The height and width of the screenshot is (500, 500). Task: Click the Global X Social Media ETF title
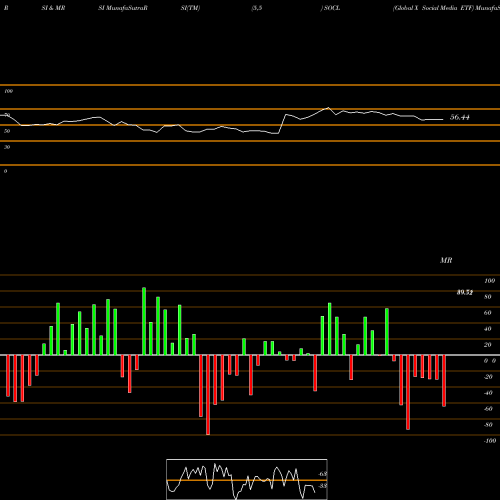tap(433, 8)
